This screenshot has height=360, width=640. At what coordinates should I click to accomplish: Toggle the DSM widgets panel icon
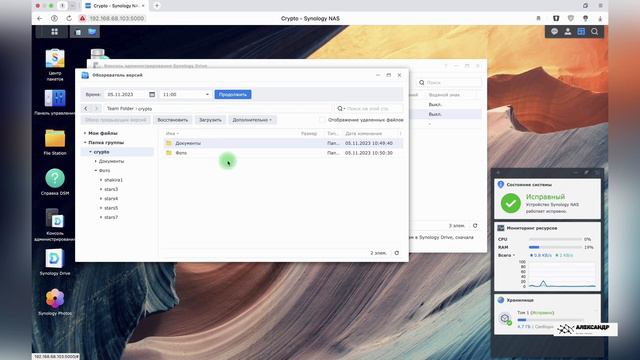[x=581, y=31]
